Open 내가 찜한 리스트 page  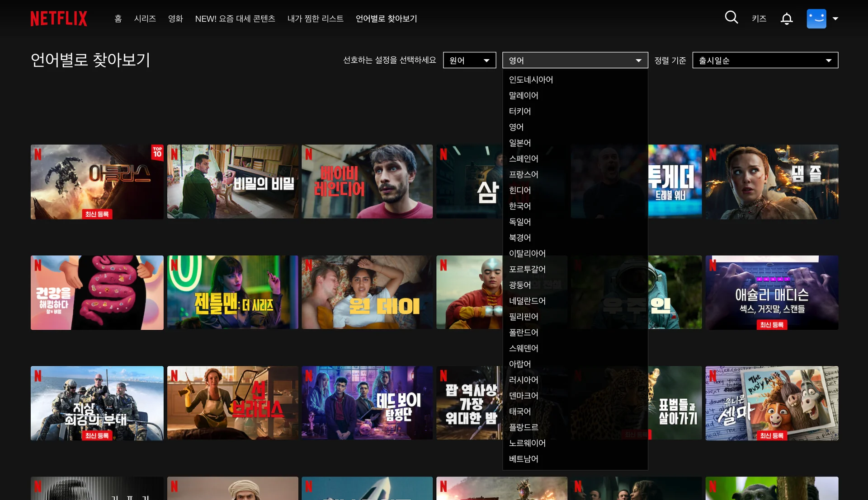(x=315, y=19)
